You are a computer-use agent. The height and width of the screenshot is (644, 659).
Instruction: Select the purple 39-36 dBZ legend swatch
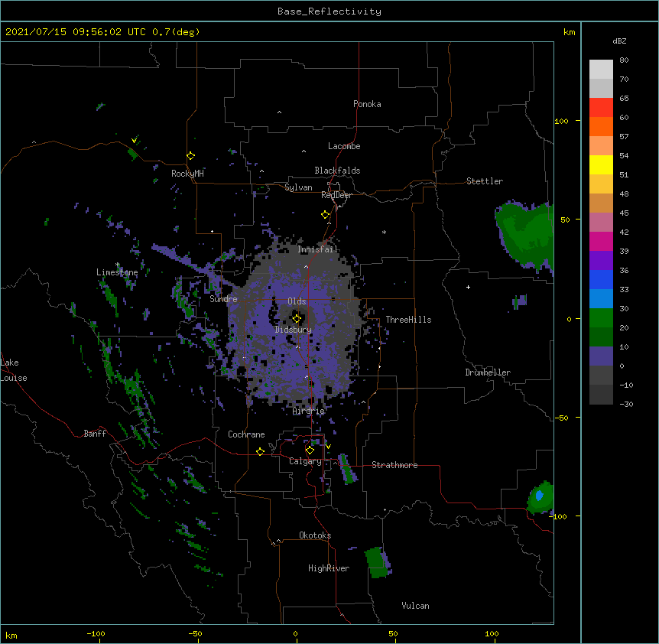pos(601,260)
